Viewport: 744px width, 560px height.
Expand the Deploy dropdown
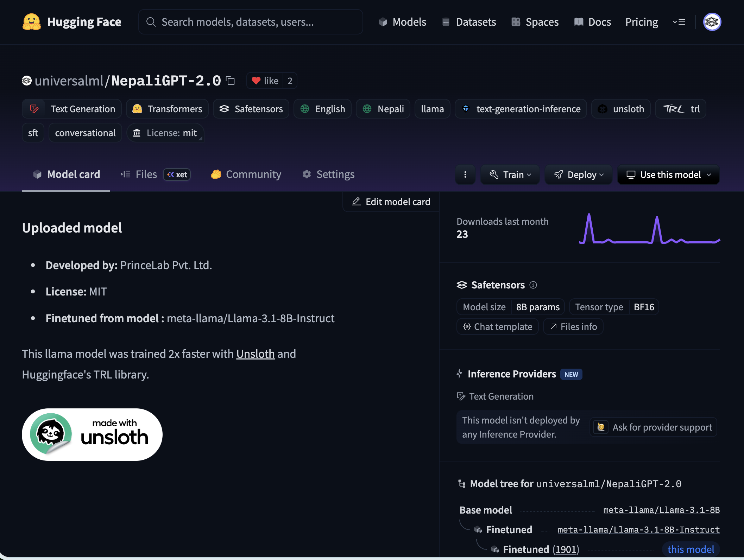tap(578, 174)
